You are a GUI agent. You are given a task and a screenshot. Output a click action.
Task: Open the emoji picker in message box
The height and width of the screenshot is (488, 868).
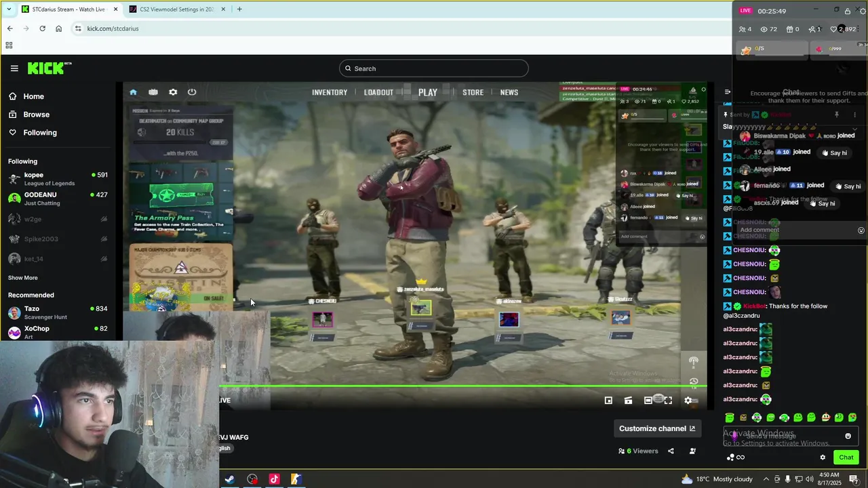pyautogui.click(x=848, y=436)
